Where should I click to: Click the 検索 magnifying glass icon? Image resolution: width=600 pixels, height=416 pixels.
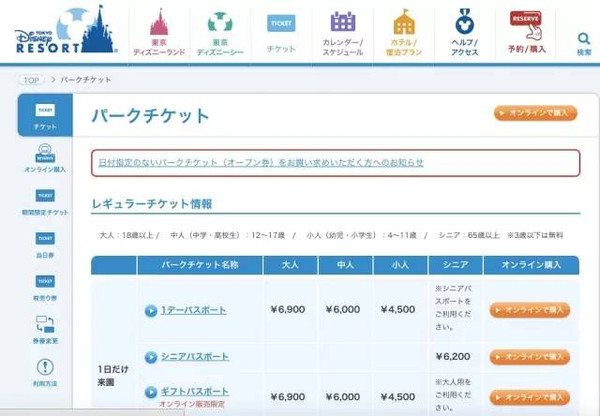coord(584,38)
